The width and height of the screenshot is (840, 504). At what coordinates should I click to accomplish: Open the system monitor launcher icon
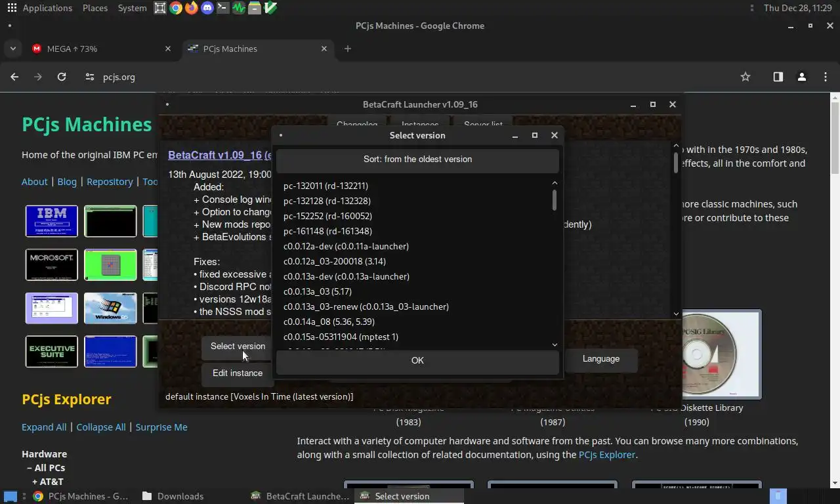[x=239, y=8]
